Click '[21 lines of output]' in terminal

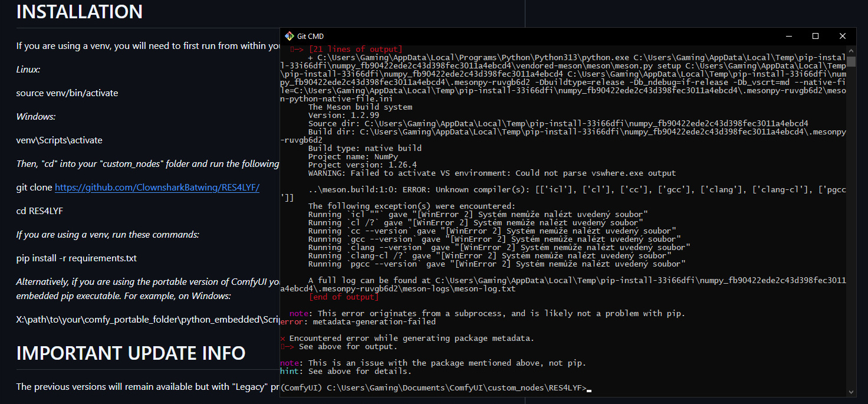click(356, 50)
